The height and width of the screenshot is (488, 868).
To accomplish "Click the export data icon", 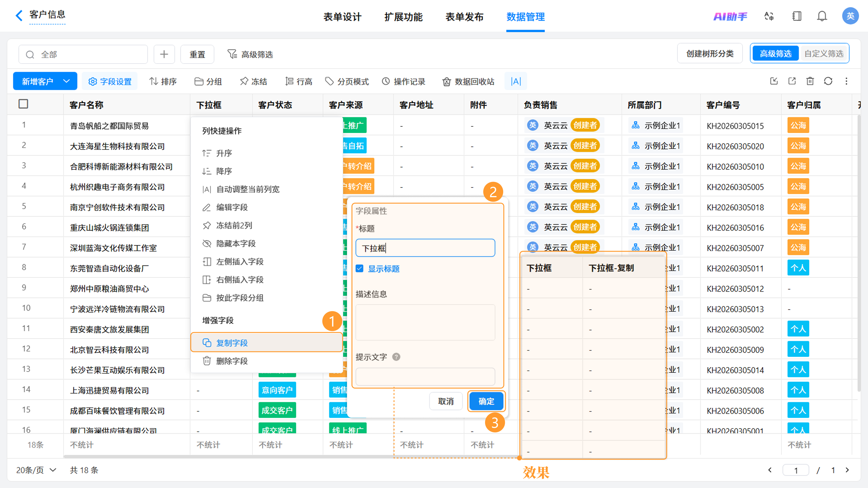I will click(x=792, y=81).
